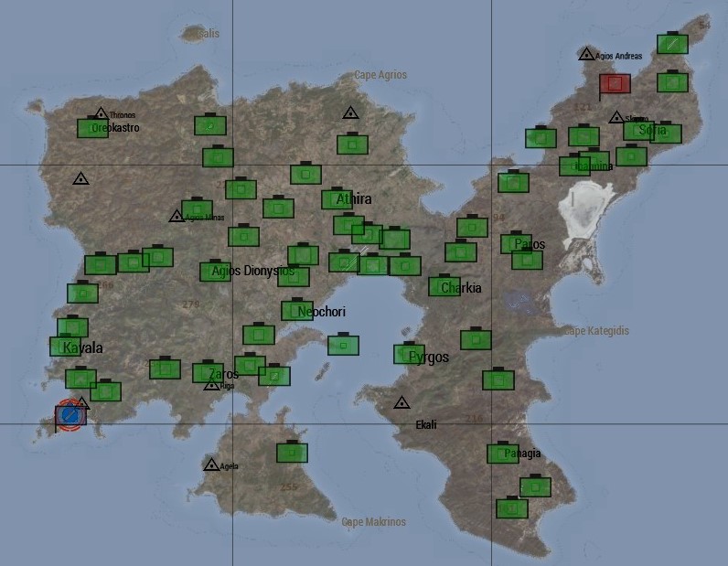
Task: Pick green sector marker over Charkia label
Action: 444,285
